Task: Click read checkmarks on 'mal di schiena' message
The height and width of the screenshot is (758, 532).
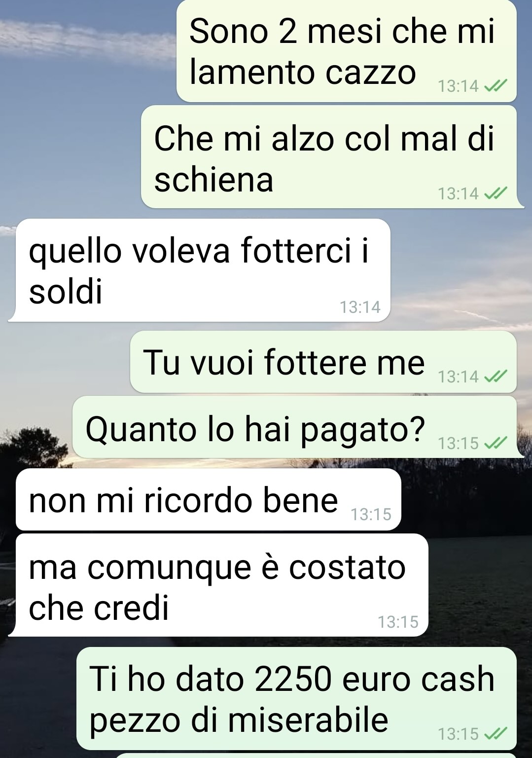Action: [496, 193]
